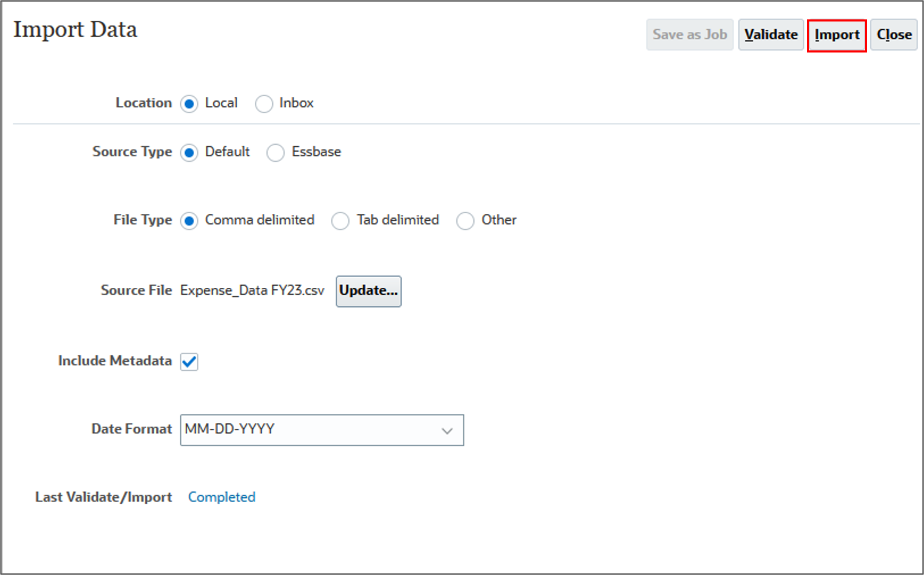Click the Validate button
The width and height of the screenshot is (924, 575).
point(771,35)
